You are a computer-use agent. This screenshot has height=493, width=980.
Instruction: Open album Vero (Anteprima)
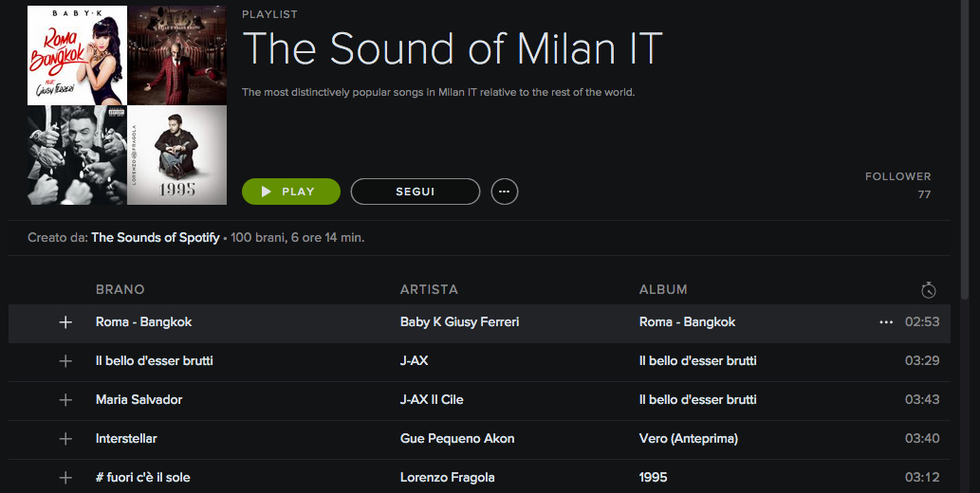(689, 439)
